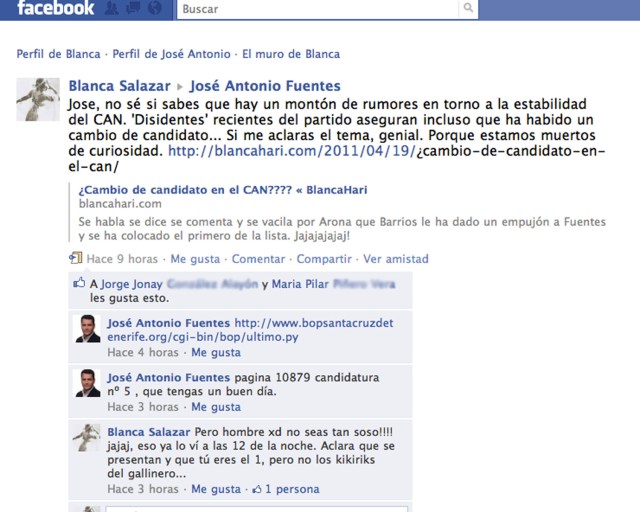Open the notifications globe icon
640x512 pixels.
(x=155, y=8)
